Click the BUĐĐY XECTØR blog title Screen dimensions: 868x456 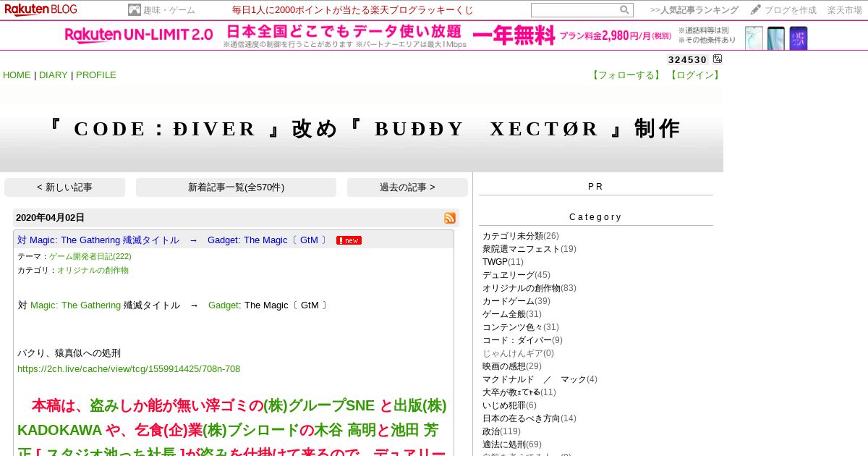pyautogui.click(x=362, y=129)
